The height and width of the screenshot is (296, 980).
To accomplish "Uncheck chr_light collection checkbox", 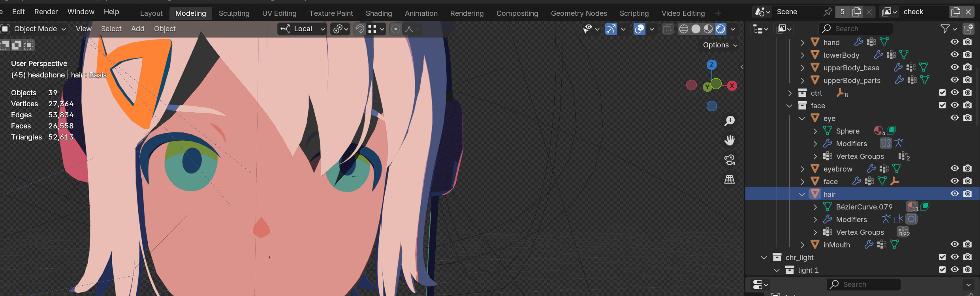I will coord(942,257).
